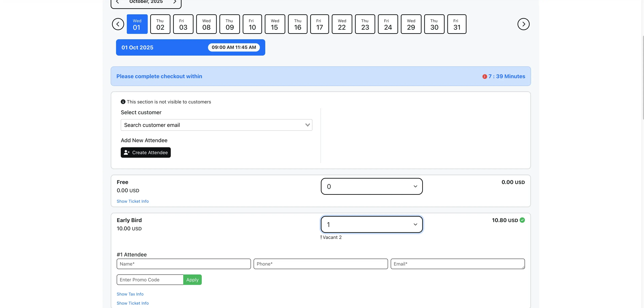
Task: Select date Fri 24 in the date strip
Action: point(388,24)
